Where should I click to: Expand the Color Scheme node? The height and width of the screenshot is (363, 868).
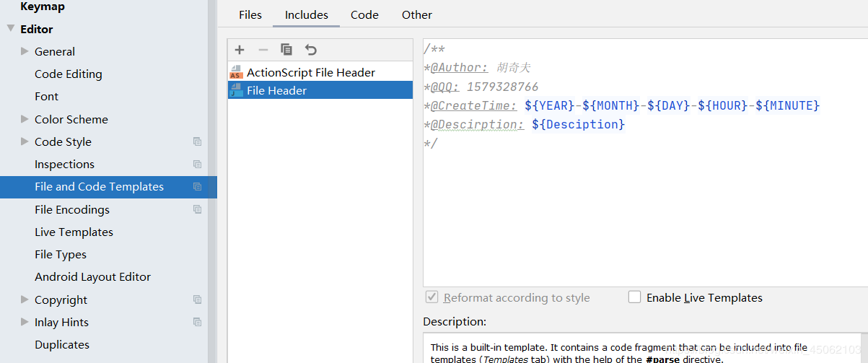click(x=25, y=120)
